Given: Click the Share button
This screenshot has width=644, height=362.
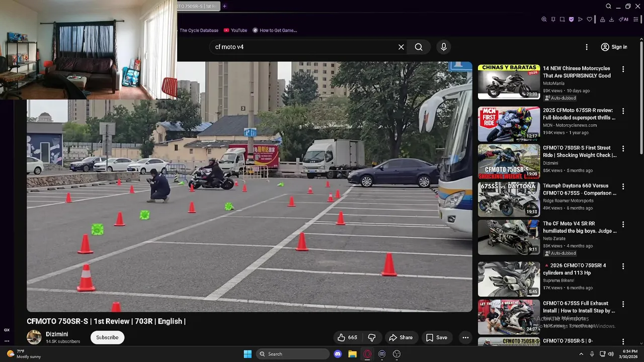Looking at the screenshot, I should point(401,337).
